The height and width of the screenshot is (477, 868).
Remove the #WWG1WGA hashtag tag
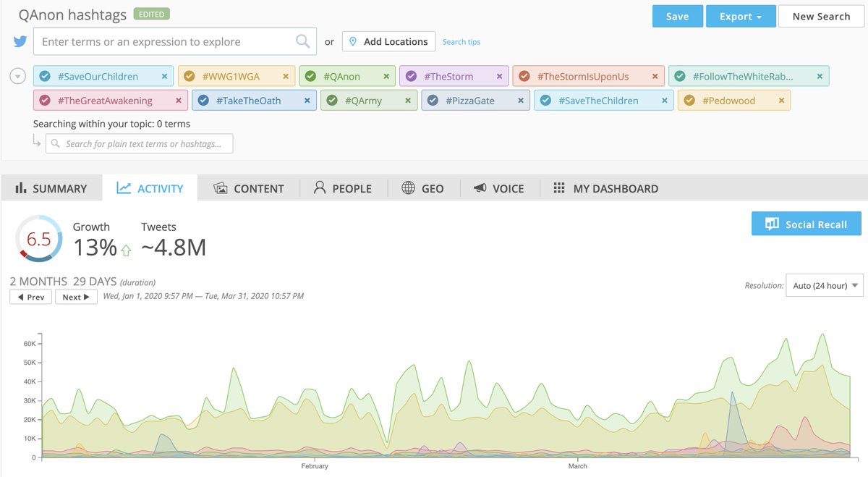pos(286,76)
